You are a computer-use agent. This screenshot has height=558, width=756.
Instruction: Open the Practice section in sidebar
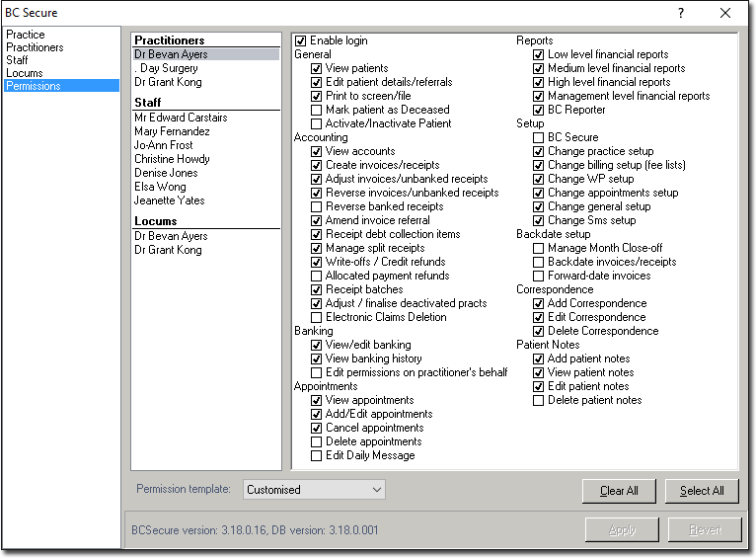pyautogui.click(x=26, y=35)
